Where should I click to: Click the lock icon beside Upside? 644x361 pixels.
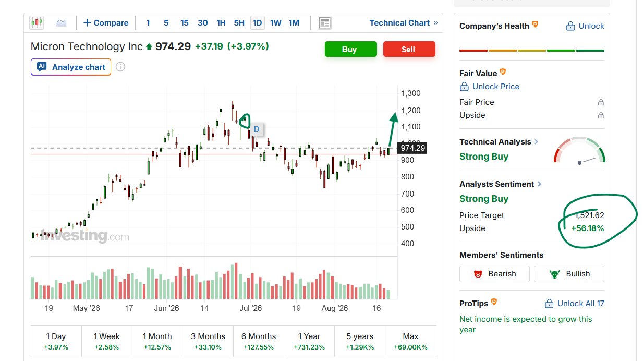pyautogui.click(x=601, y=115)
